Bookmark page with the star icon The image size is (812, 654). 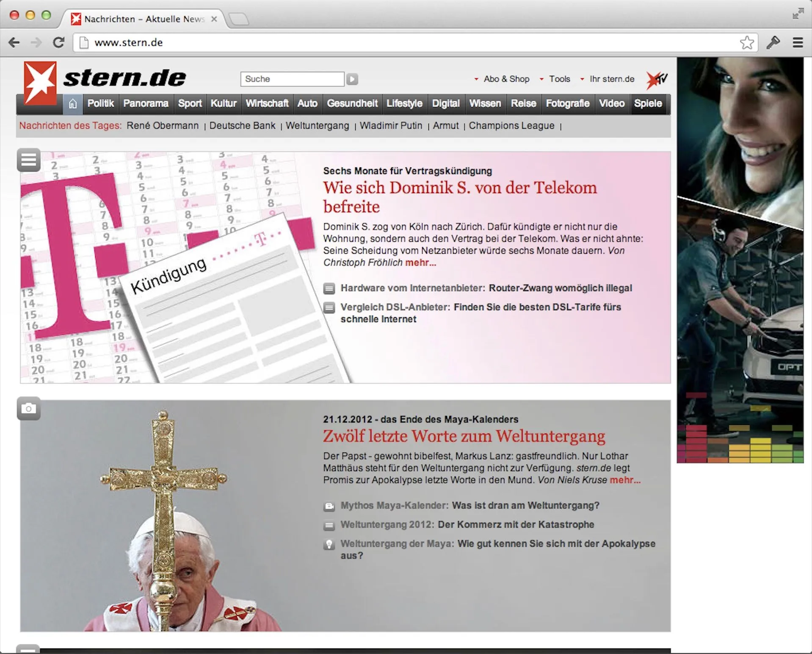click(746, 42)
